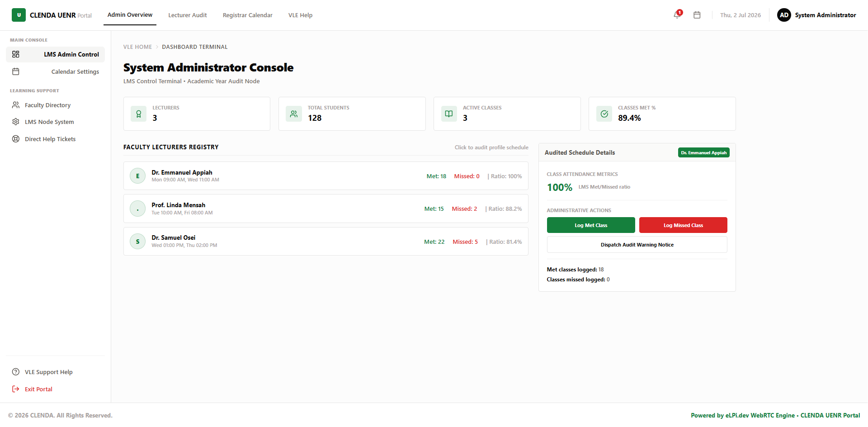Click the Exit Portal logout icon
The width and height of the screenshot is (868, 427).
pos(16,389)
